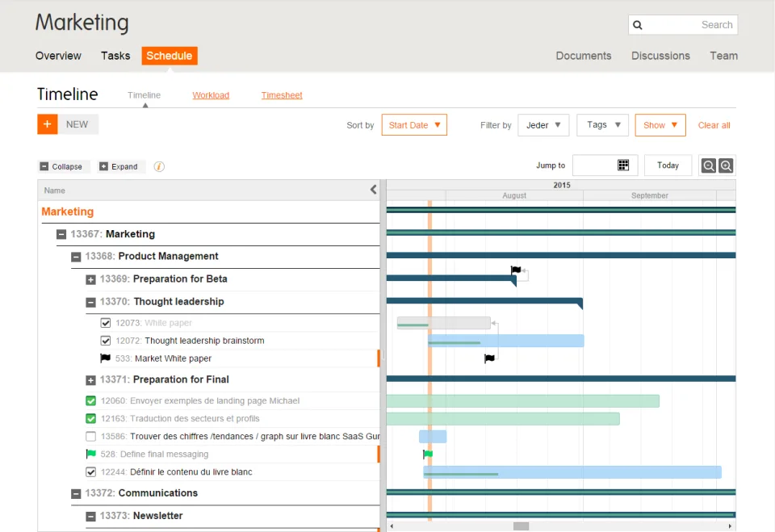Click the orange info icon beside Expand

(x=159, y=166)
